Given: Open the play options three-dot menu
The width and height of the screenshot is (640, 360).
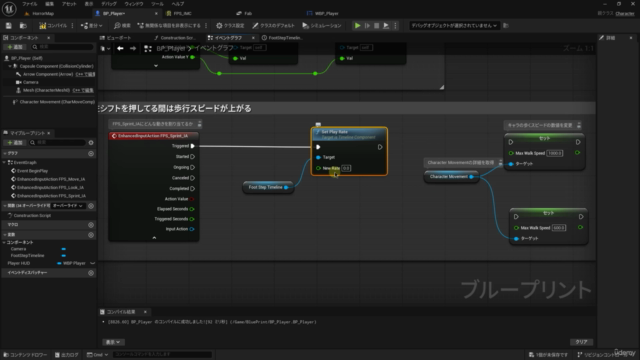Looking at the screenshot, I should click(x=395, y=25).
